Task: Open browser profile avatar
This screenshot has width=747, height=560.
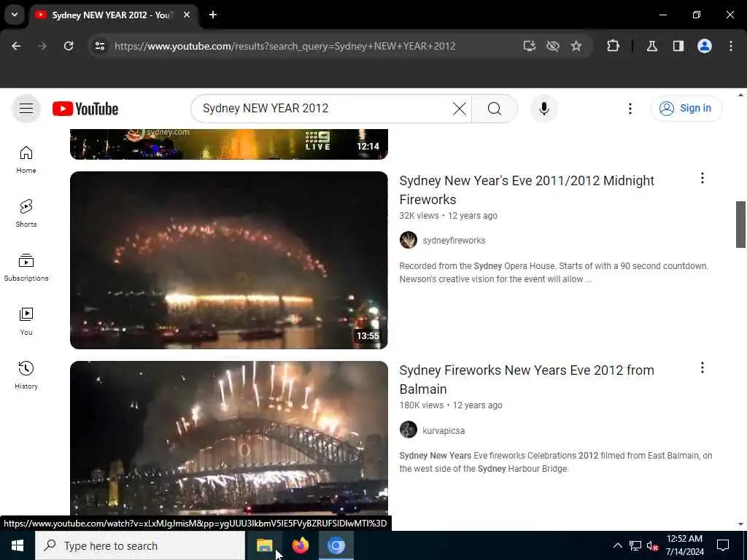Action: (704, 46)
